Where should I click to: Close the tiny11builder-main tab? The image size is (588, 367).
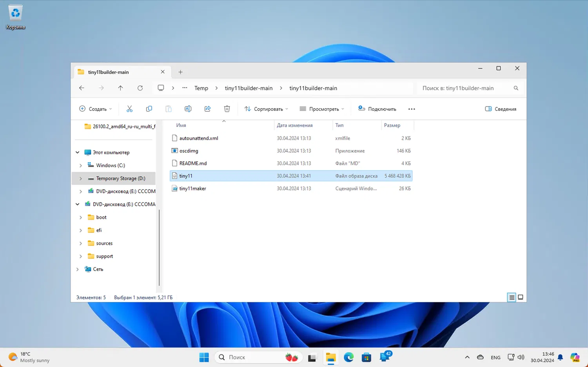(x=163, y=72)
